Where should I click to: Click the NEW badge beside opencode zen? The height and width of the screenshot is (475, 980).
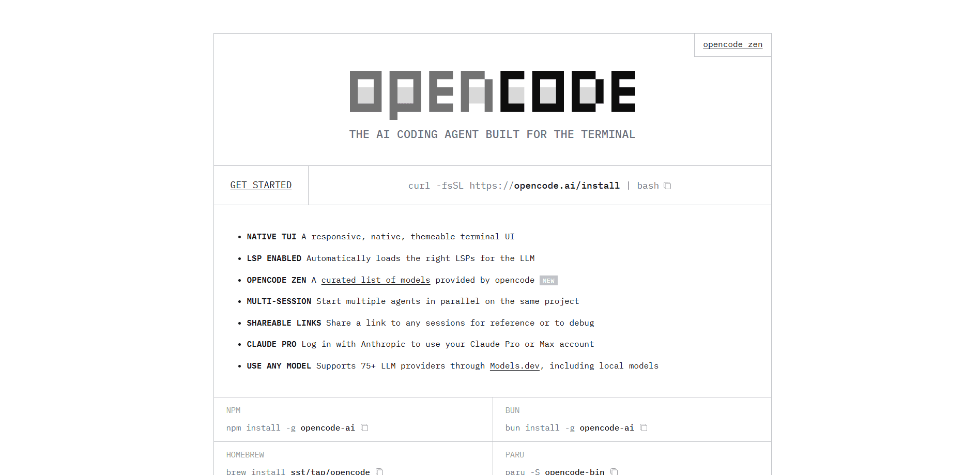pos(548,281)
